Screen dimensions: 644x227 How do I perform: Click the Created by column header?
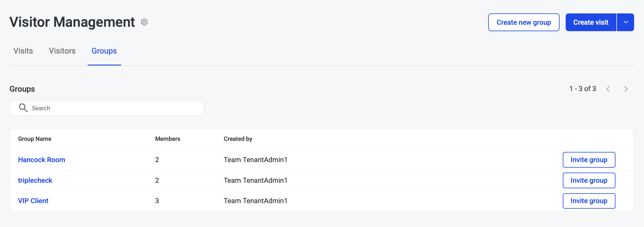[238, 139]
